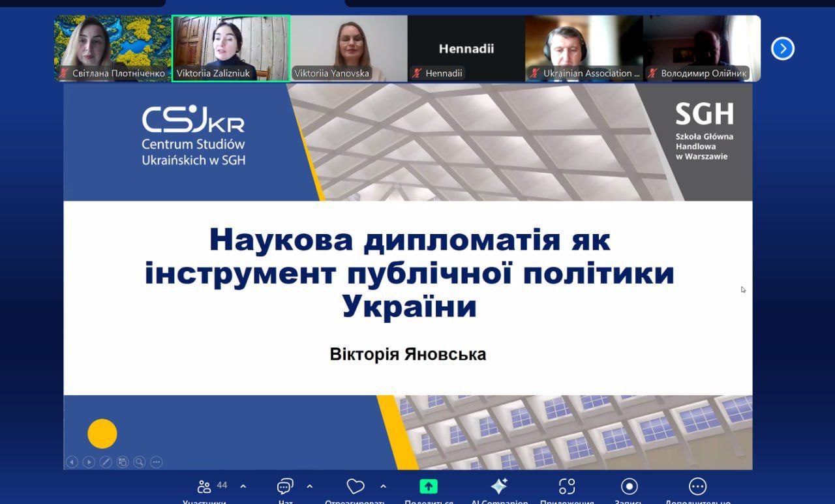Click the 'Centrum Studiów' logo text
The height and width of the screenshot is (504, 835).
193,143
